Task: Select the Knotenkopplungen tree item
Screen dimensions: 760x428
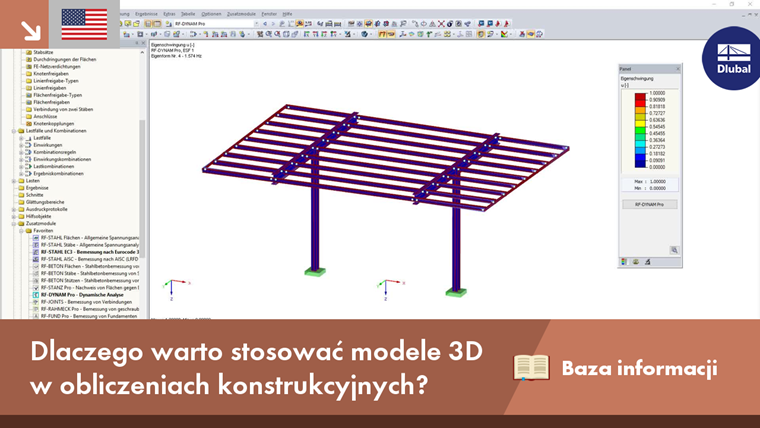Action: [53, 124]
